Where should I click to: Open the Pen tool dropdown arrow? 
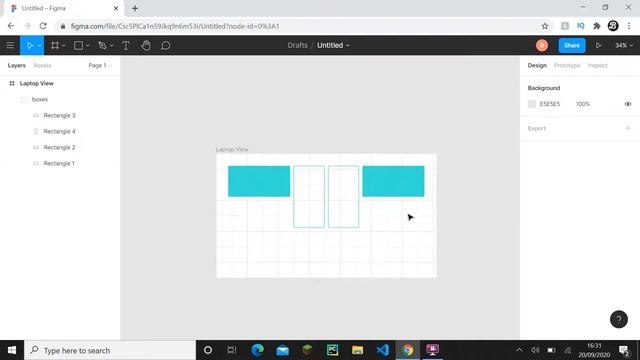pyautogui.click(x=111, y=45)
